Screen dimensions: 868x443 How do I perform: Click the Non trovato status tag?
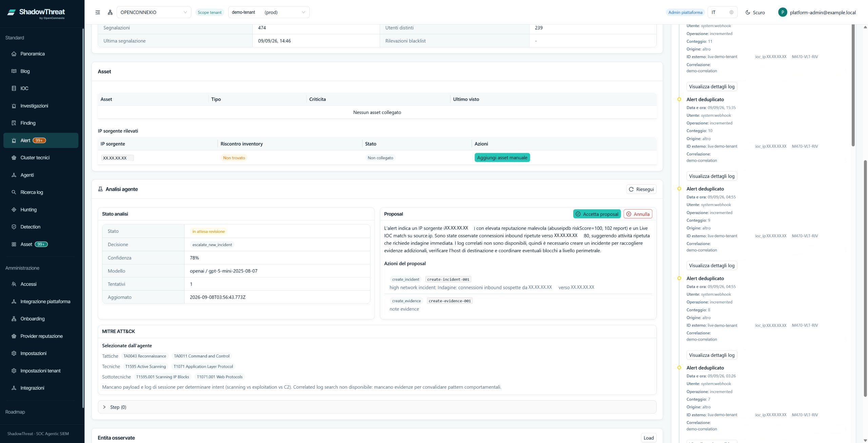point(234,158)
